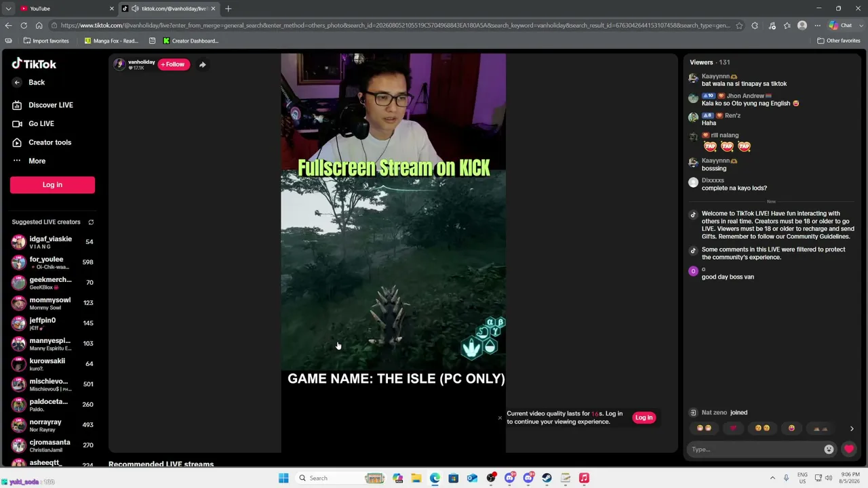Open idgaf_viaskie suggested live stream
868x488 pixels.
(52, 242)
